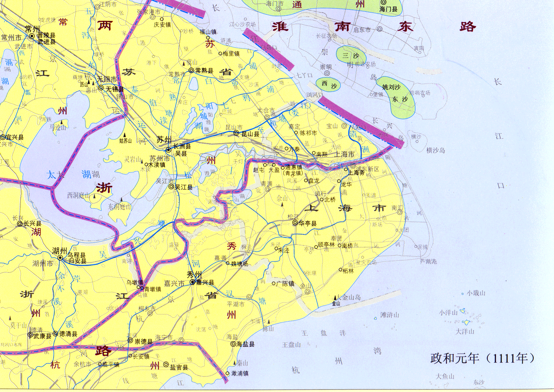Select the '长兴县' county label
The image size is (554, 392).
click(32, 223)
